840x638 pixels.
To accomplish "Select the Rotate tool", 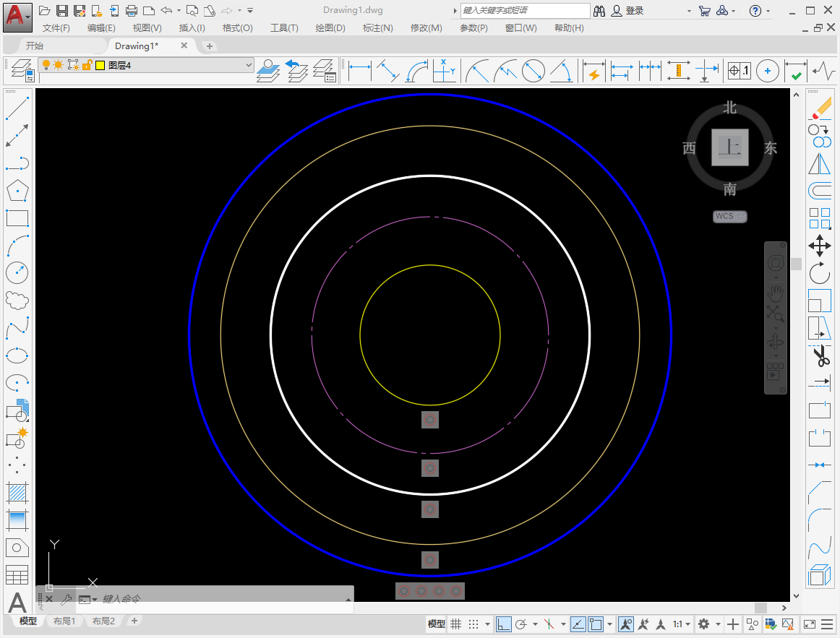I will coord(820,273).
